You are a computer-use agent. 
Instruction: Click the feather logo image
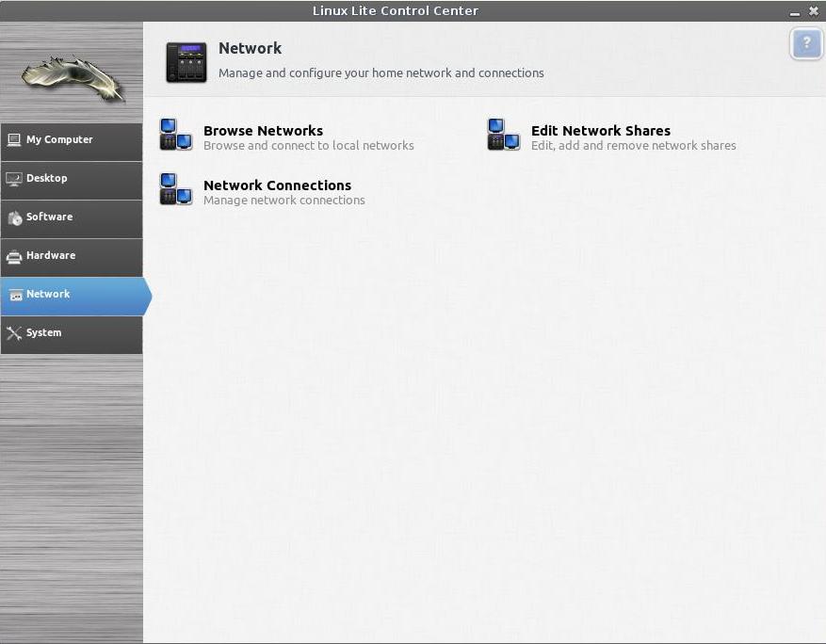click(73, 78)
